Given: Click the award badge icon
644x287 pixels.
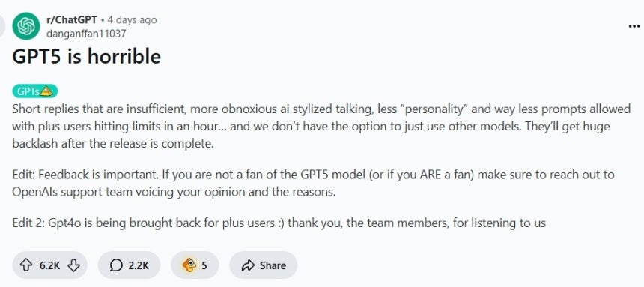Looking at the screenshot, I should tap(189, 265).
